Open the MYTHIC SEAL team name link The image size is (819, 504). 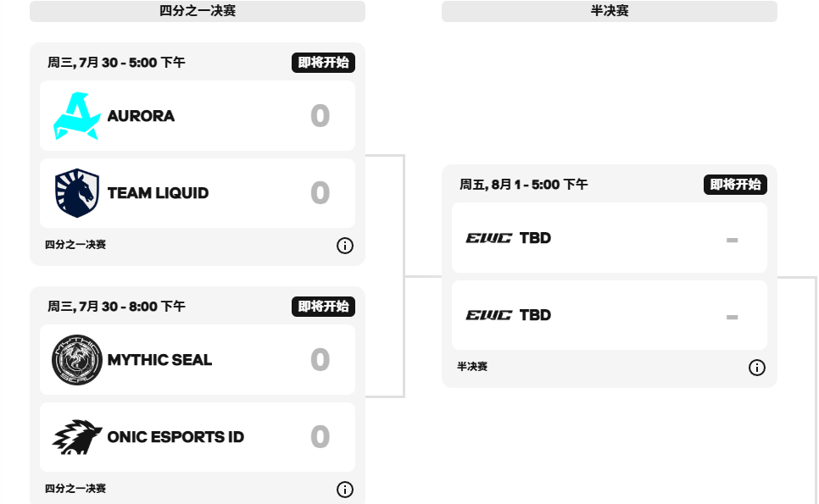click(x=159, y=360)
